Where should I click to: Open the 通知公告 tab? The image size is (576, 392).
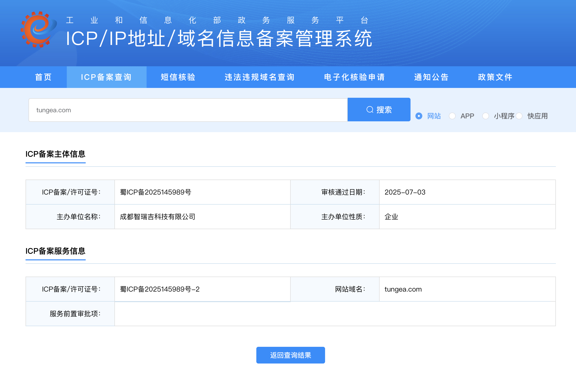tap(431, 77)
